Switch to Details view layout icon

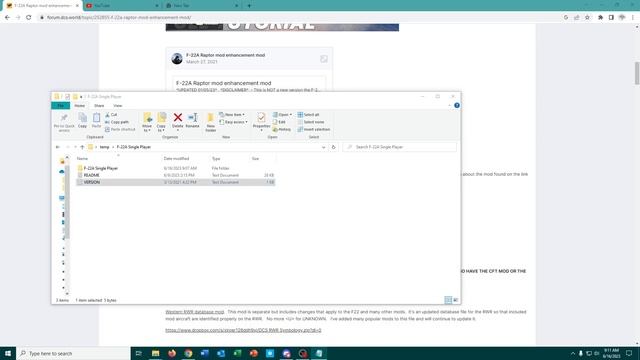tap(448, 300)
